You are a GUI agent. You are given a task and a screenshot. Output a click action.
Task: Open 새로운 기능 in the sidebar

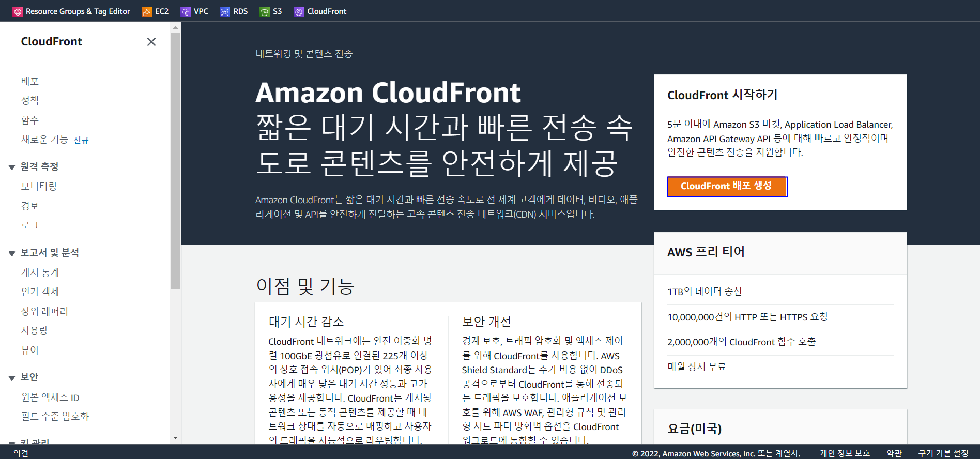click(x=44, y=140)
